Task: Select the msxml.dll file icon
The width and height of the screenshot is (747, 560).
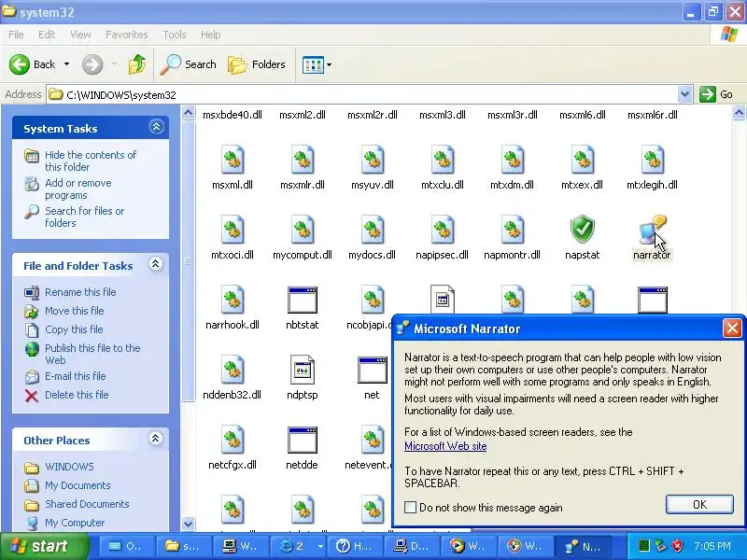Action: pos(233,160)
